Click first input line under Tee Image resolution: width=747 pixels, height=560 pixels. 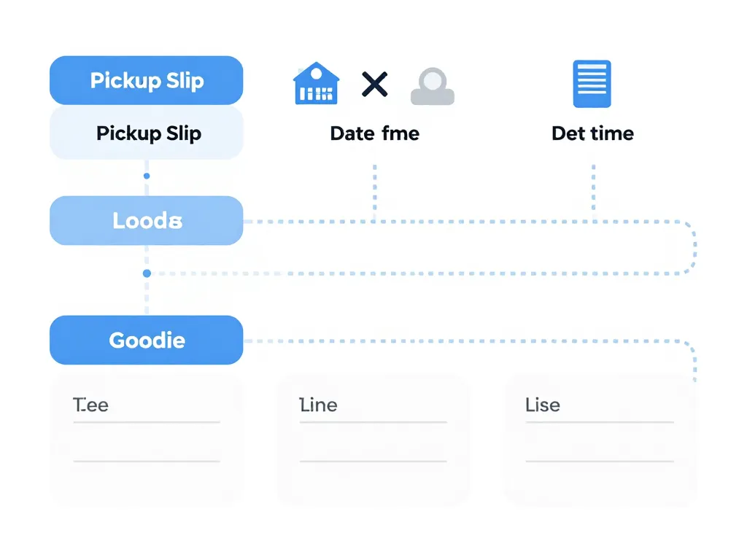point(147,421)
